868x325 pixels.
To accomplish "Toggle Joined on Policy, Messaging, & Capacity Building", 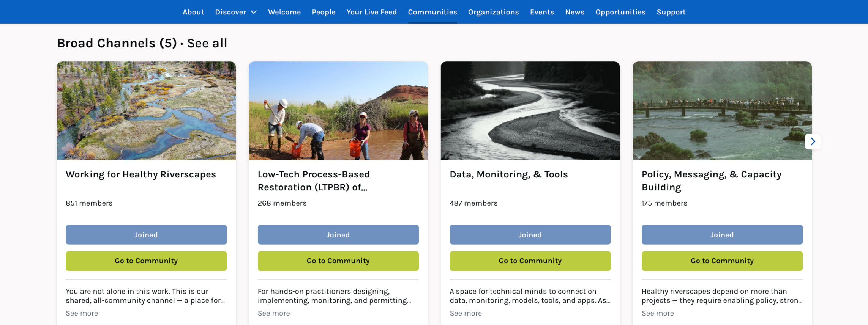I will click(x=722, y=235).
